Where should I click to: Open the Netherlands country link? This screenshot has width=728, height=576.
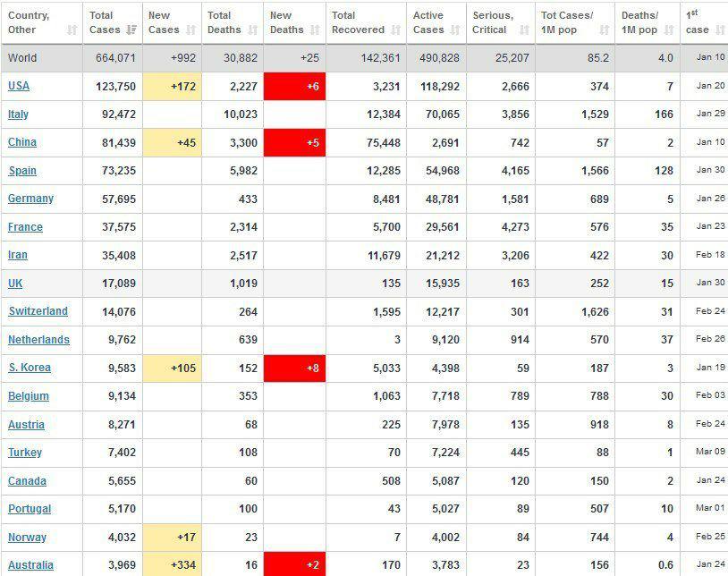click(x=38, y=340)
